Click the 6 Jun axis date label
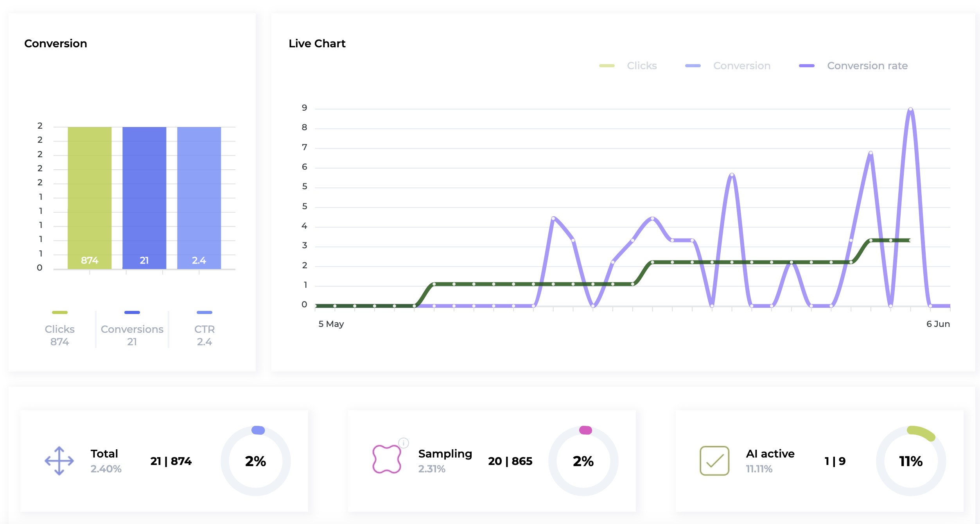980x524 pixels. point(938,324)
